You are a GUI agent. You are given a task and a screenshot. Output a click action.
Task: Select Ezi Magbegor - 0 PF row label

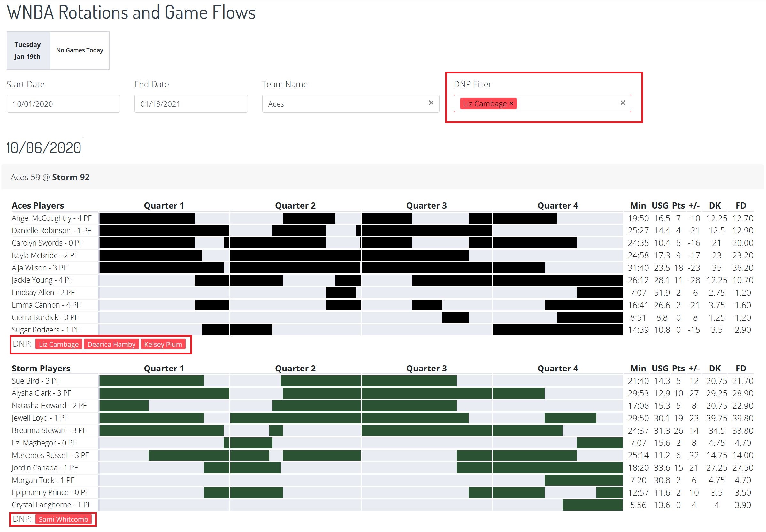[x=44, y=443]
